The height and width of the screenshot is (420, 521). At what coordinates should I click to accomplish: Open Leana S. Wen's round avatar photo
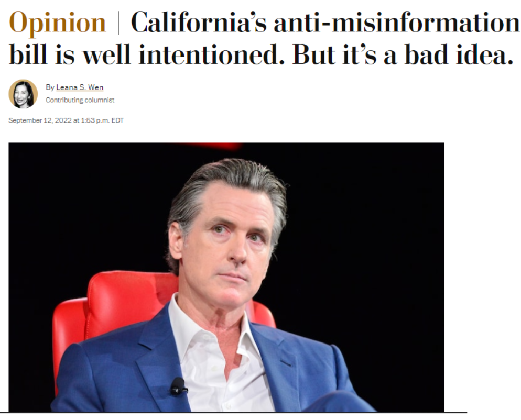pos(23,94)
